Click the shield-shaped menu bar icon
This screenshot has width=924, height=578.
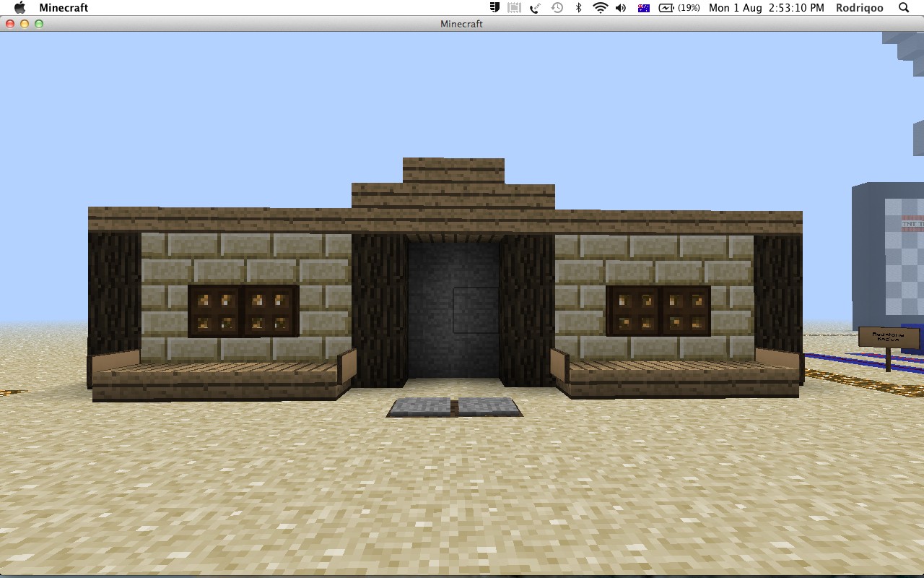point(494,7)
